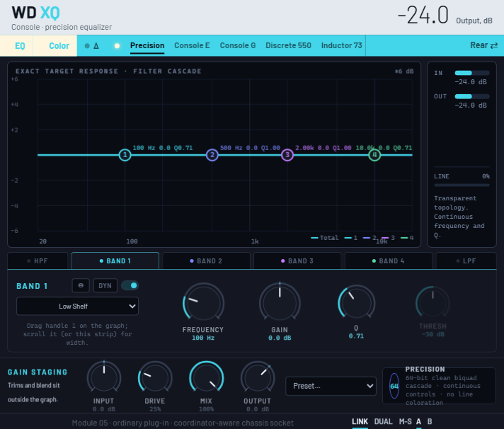Select the Console E model

click(x=192, y=45)
